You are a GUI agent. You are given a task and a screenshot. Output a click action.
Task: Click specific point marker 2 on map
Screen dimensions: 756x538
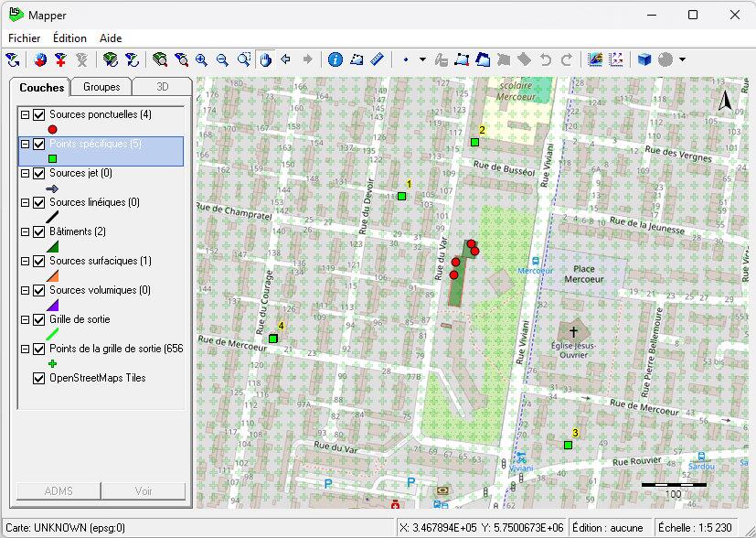click(474, 142)
